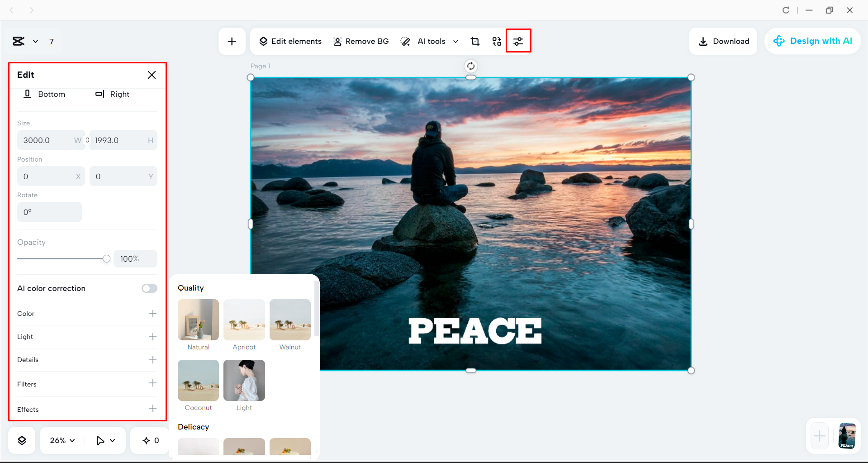Select the AI tools magic wand icon
The width and height of the screenshot is (868, 463).
406,41
